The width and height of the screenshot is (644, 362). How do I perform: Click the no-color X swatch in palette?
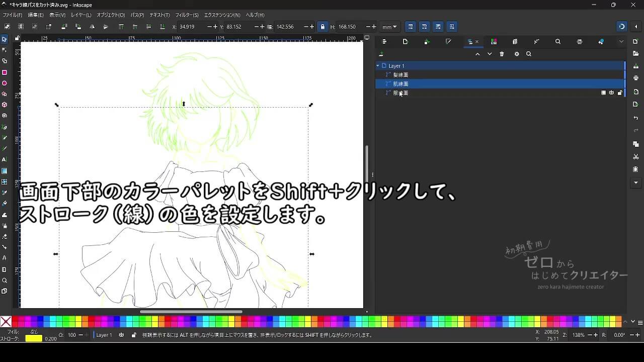[x=6, y=322]
